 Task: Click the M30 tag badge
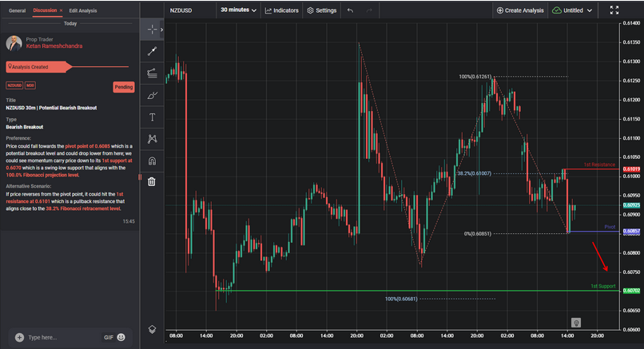coord(30,85)
